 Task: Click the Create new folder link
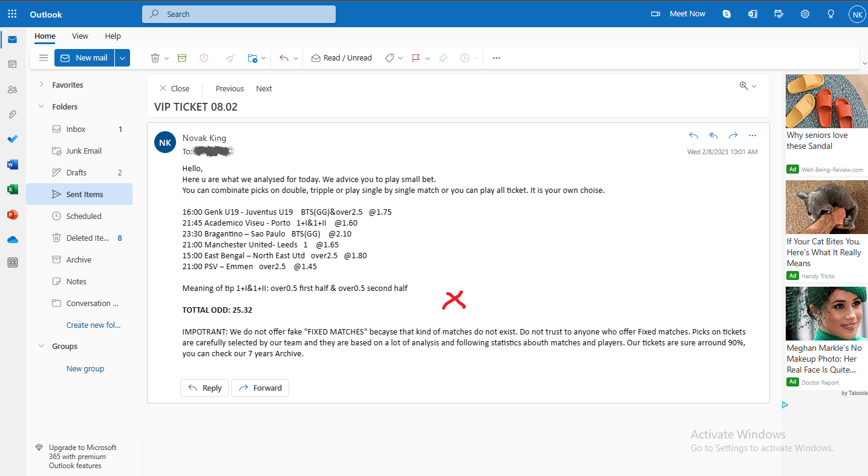tap(94, 325)
